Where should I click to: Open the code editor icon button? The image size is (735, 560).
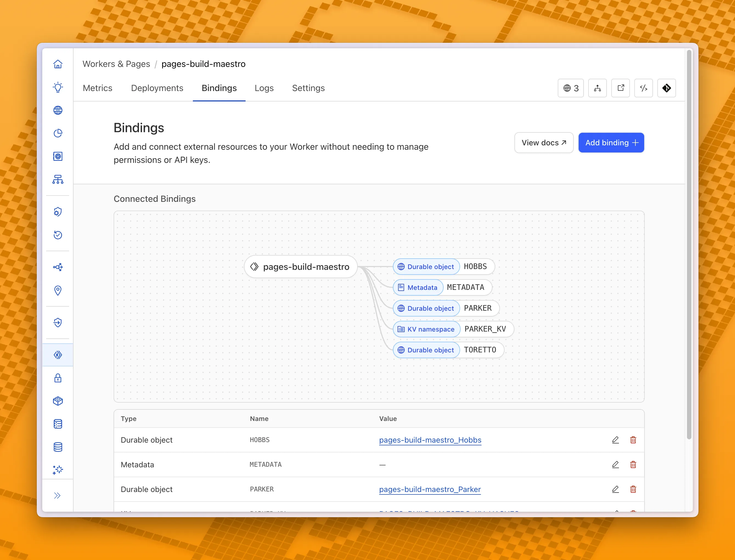643,88
